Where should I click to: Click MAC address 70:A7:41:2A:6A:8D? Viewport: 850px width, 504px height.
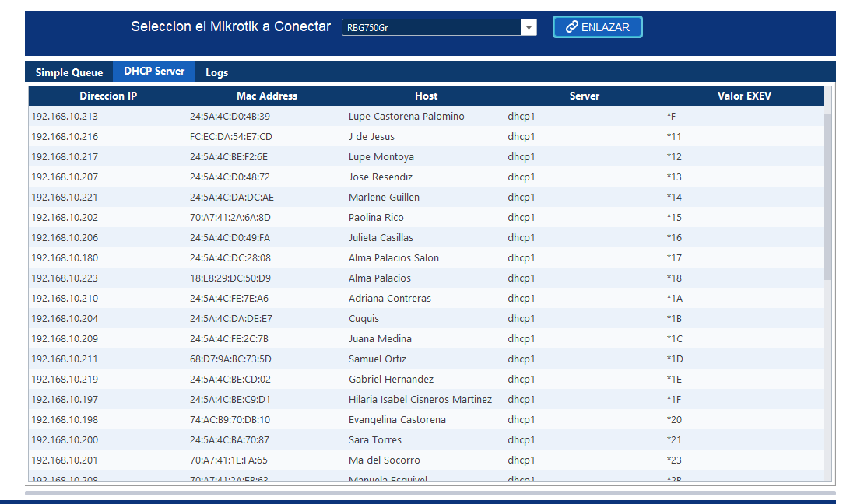point(230,218)
